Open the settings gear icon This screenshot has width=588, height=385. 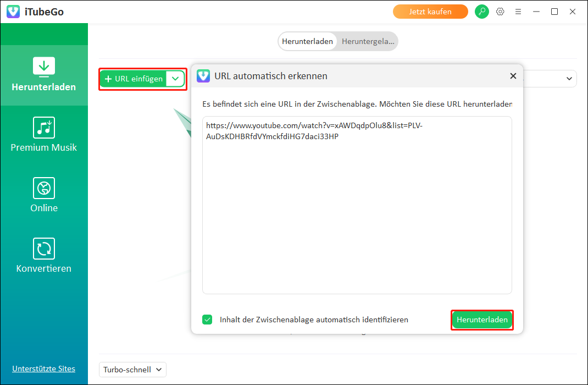pyautogui.click(x=500, y=12)
